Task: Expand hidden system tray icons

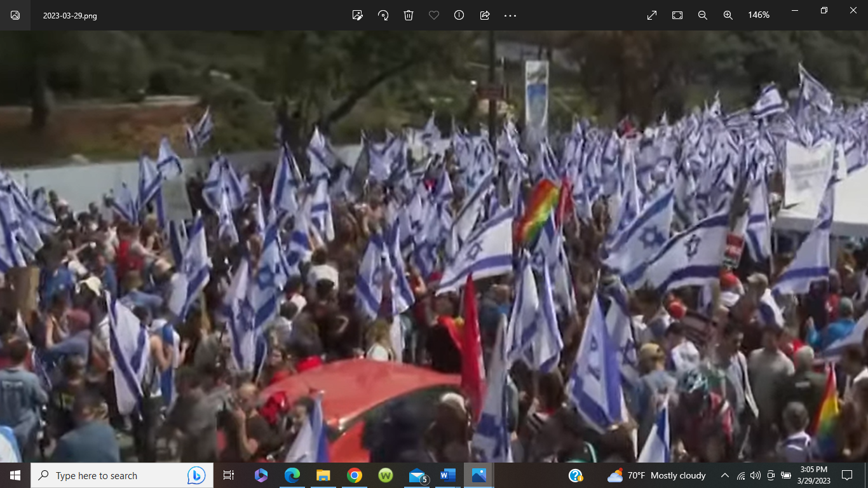Action: (724, 475)
